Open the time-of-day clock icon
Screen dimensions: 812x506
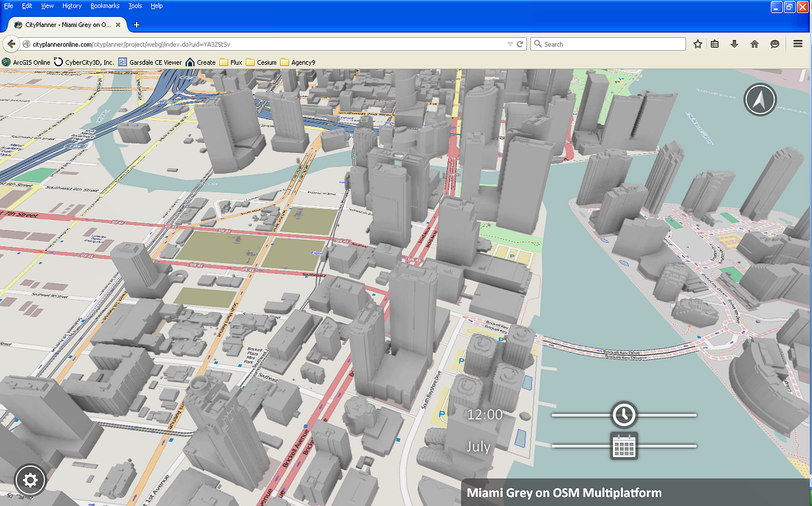tap(623, 415)
